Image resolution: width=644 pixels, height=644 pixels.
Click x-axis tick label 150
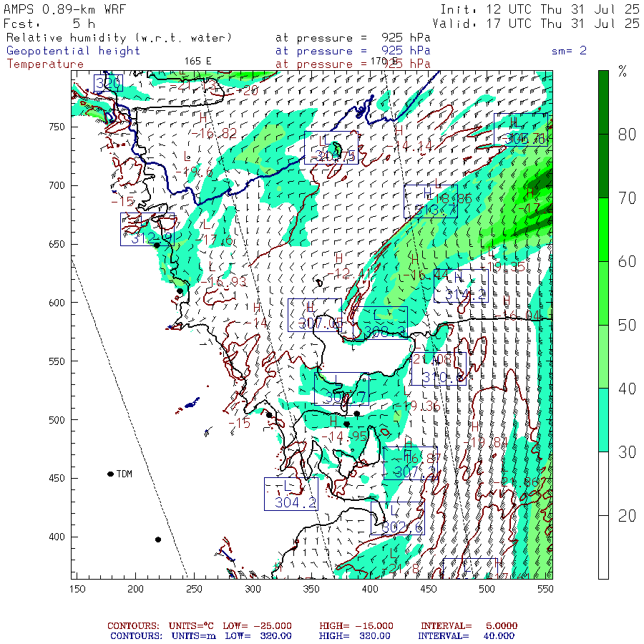point(77,590)
